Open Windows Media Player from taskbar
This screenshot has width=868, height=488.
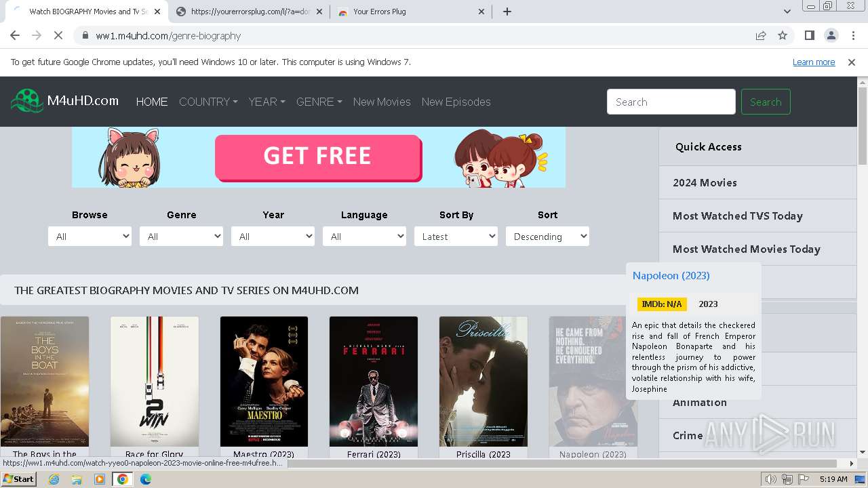tap(100, 479)
